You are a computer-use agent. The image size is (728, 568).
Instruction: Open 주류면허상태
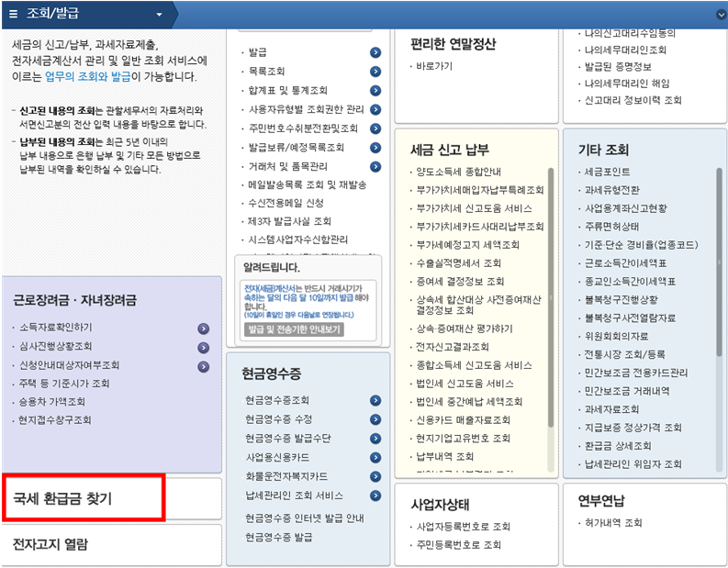612,227
